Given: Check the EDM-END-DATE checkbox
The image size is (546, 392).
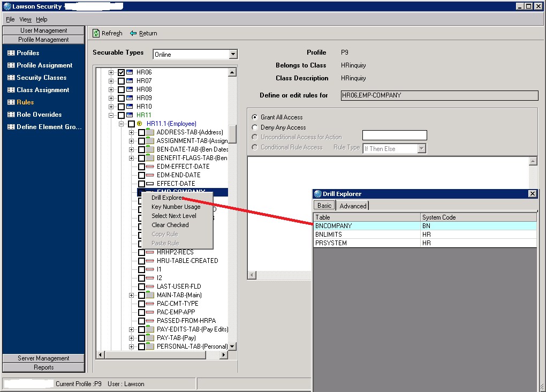Looking at the screenshot, I should (142, 175).
